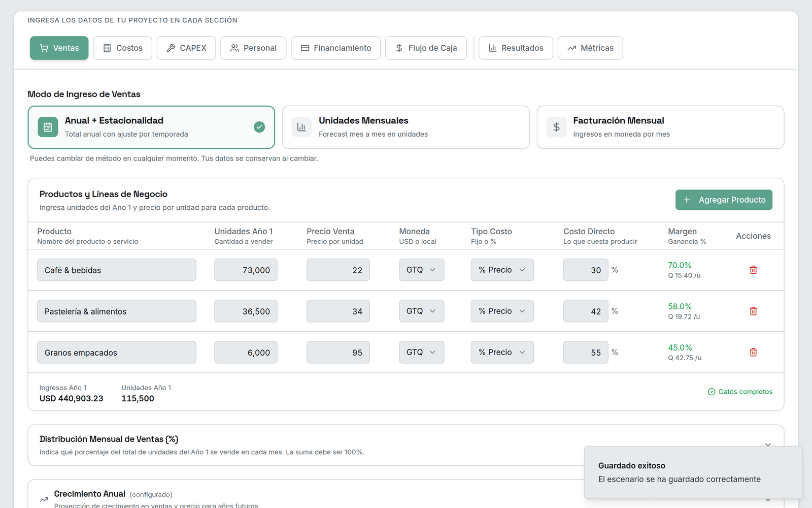Select Anual + Estacionalidad sales mode
This screenshot has width=812, height=508.
tap(151, 127)
